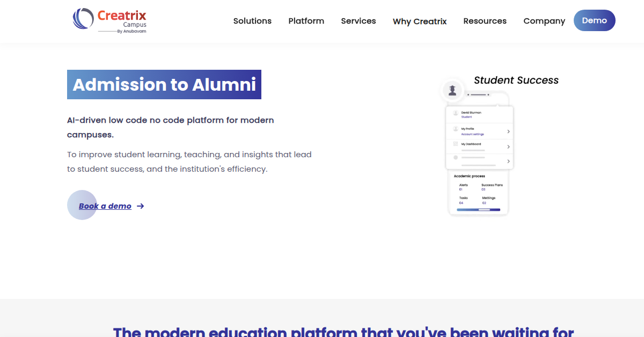Open the Services navigation menu
Image resolution: width=644 pixels, height=337 pixels.
(358, 21)
